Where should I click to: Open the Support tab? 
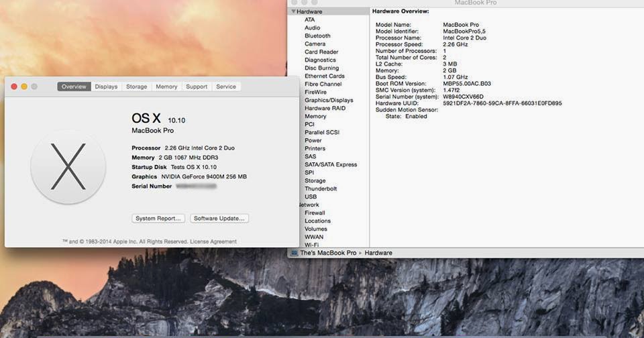click(197, 87)
